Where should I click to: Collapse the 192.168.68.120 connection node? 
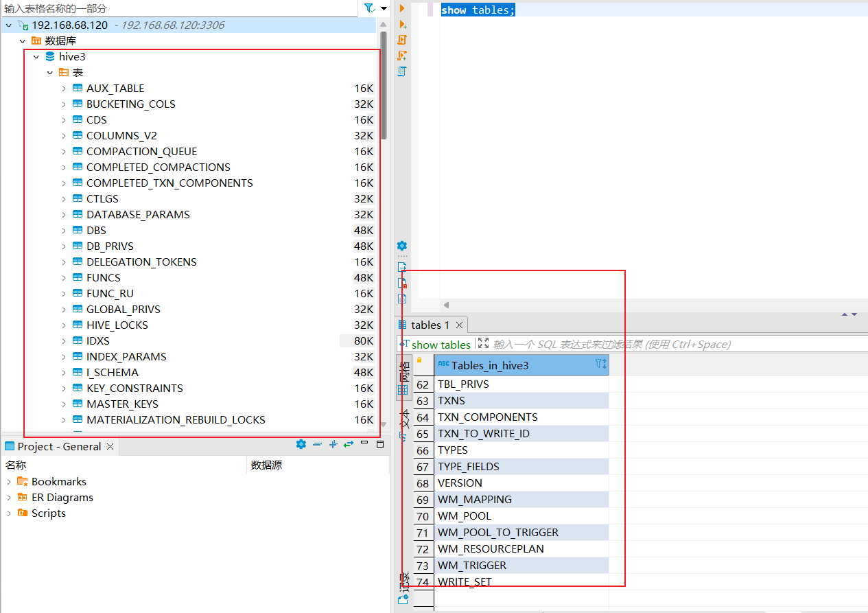pyautogui.click(x=8, y=25)
